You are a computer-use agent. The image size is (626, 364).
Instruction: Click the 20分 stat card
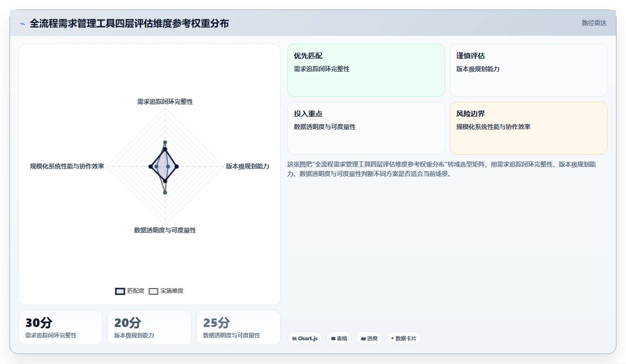[149, 327]
